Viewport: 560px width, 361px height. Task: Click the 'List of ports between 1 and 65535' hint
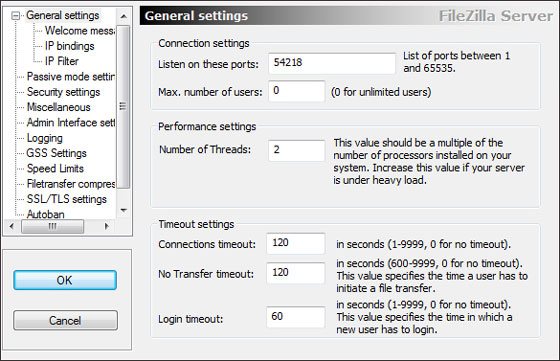point(457,62)
